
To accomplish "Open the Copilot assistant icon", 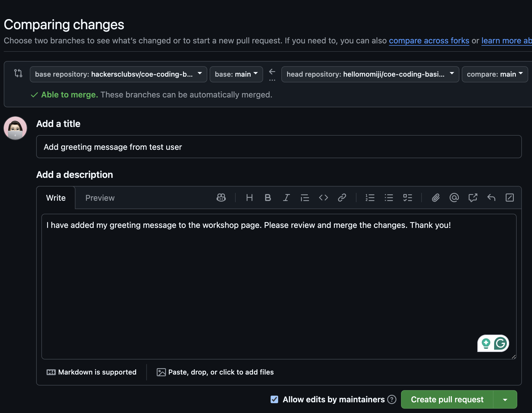I will pyautogui.click(x=221, y=198).
